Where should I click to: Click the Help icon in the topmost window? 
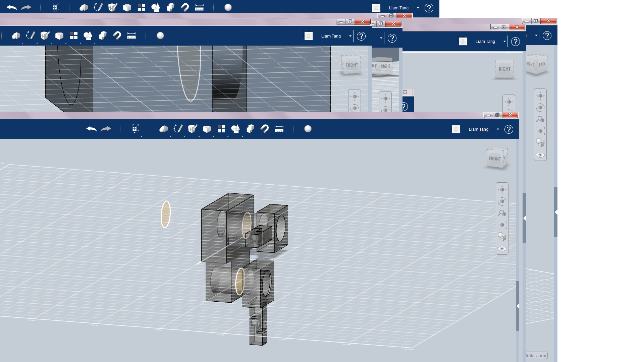(x=429, y=8)
